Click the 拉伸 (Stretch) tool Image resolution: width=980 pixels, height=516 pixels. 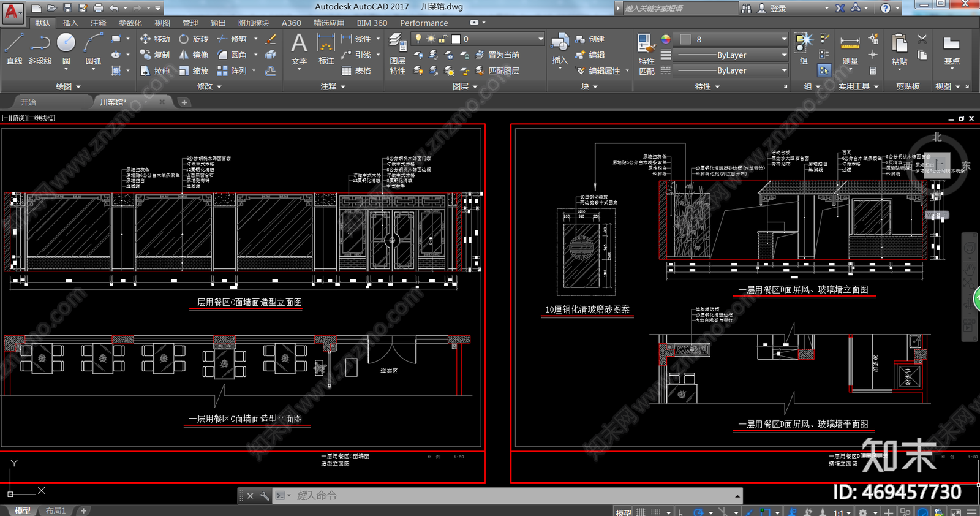point(155,70)
